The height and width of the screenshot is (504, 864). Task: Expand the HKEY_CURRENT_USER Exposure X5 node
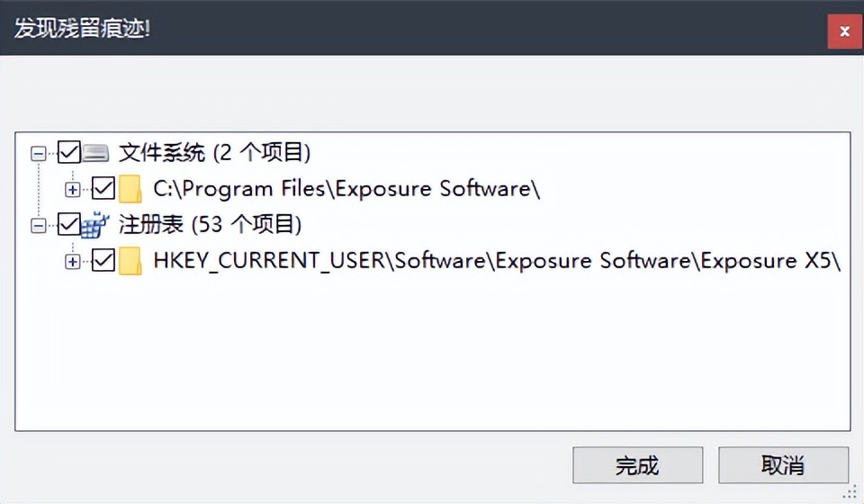[73, 261]
